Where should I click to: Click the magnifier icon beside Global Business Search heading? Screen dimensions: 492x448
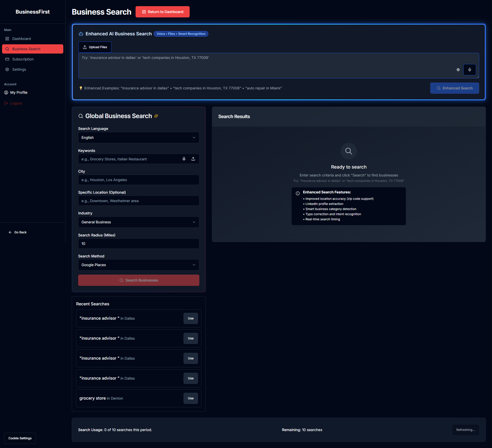[81, 116]
